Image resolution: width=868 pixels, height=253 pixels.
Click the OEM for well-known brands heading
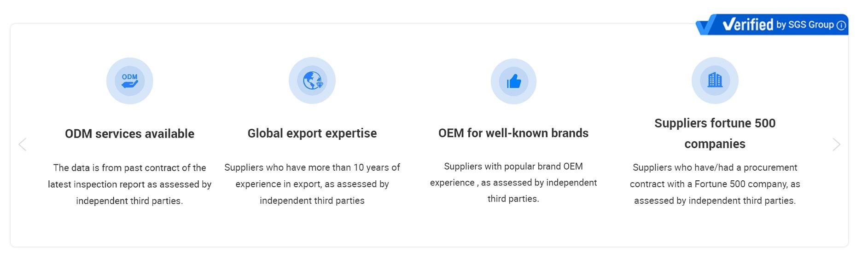513,133
